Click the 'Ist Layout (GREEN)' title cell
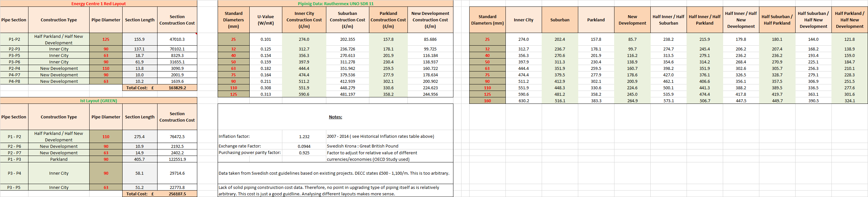 [x=98, y=101]
